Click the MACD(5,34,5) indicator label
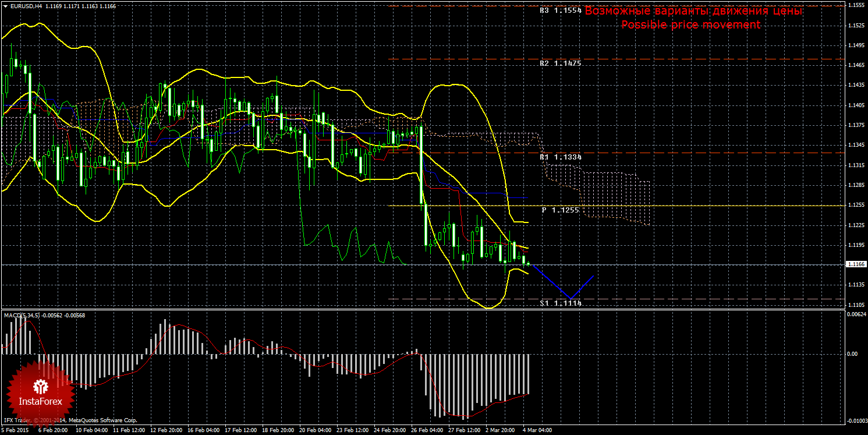Image resolution: width=868 pixels, height=435 pixels. pyautogui.click(x=22, y=315)
